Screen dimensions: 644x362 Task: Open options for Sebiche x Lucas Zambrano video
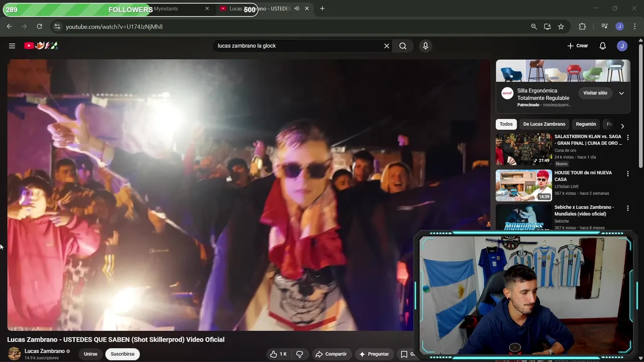627,208
